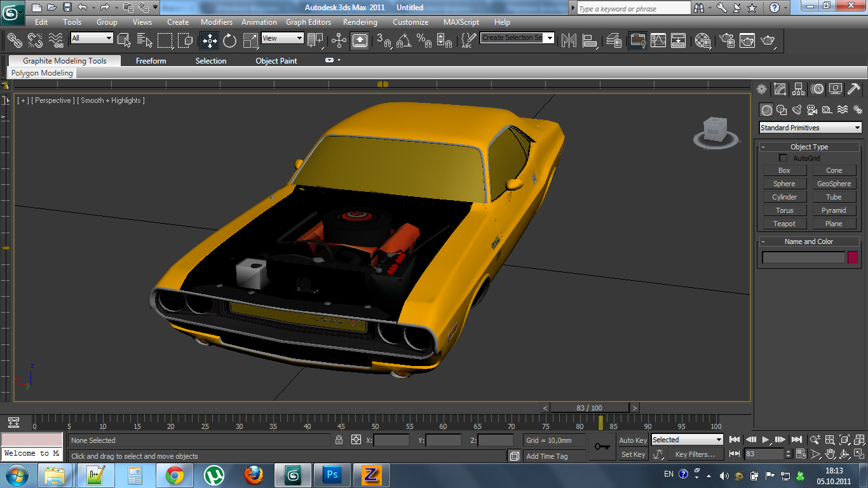
Task: Open the View reference coordinate dropdown
Action: pos(282,38)
